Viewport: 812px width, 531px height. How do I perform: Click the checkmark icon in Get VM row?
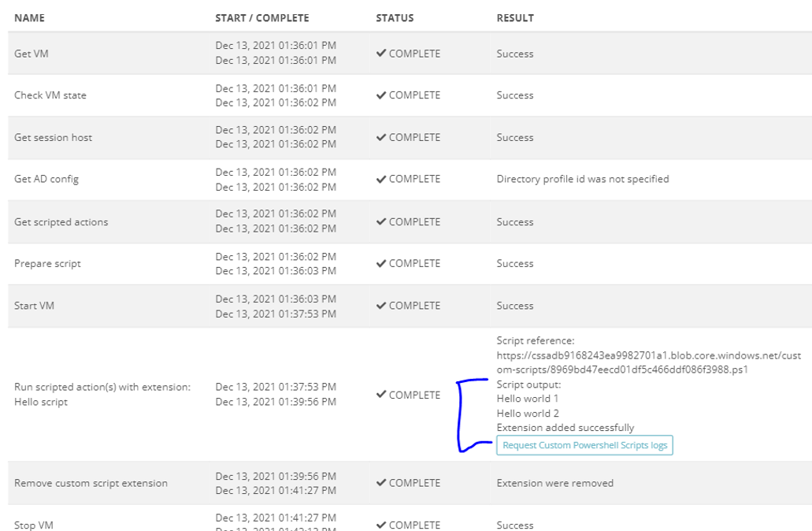pos(380,54)
